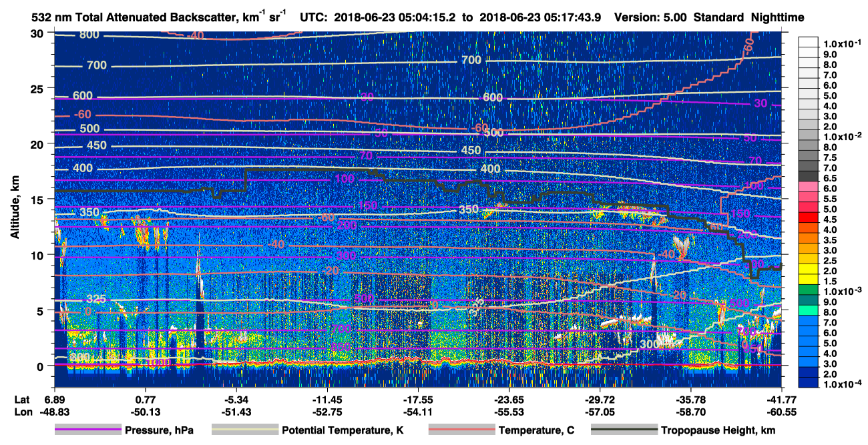Click the 'Pressure, hPa' legend label

coord(159,430)
